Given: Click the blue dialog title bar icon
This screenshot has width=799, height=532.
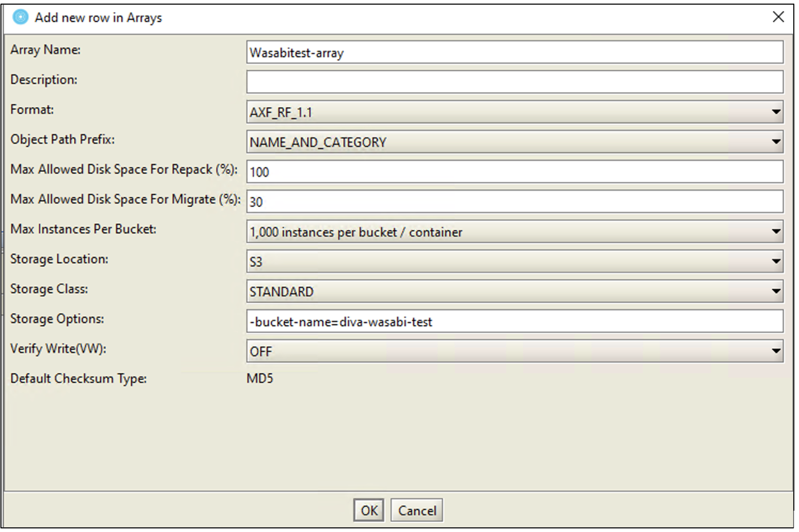Looking at the screenshot, I should tap(20, 17).
